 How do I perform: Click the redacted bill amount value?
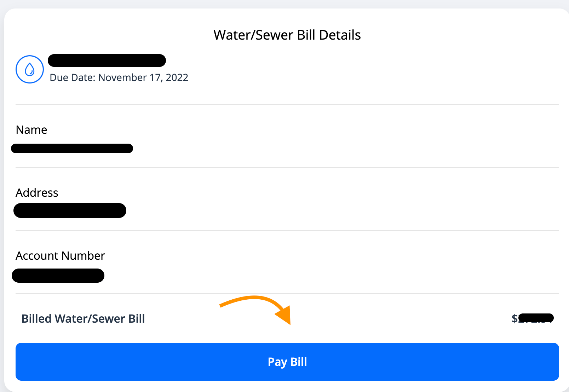536,318
